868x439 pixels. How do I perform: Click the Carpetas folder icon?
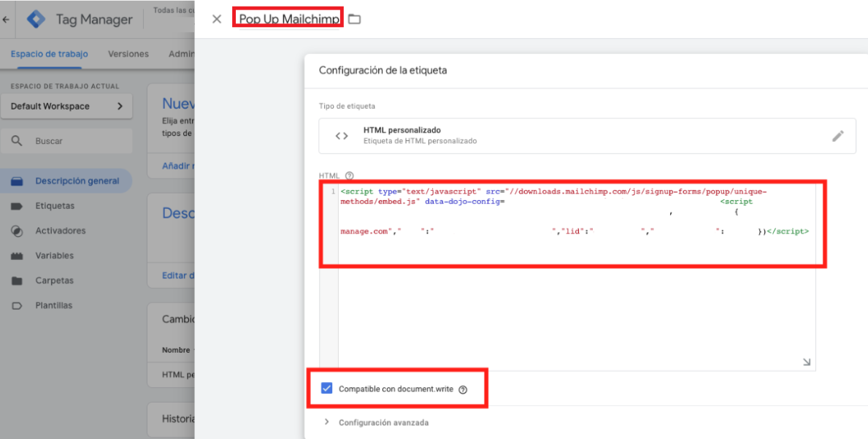click(18, 280)
